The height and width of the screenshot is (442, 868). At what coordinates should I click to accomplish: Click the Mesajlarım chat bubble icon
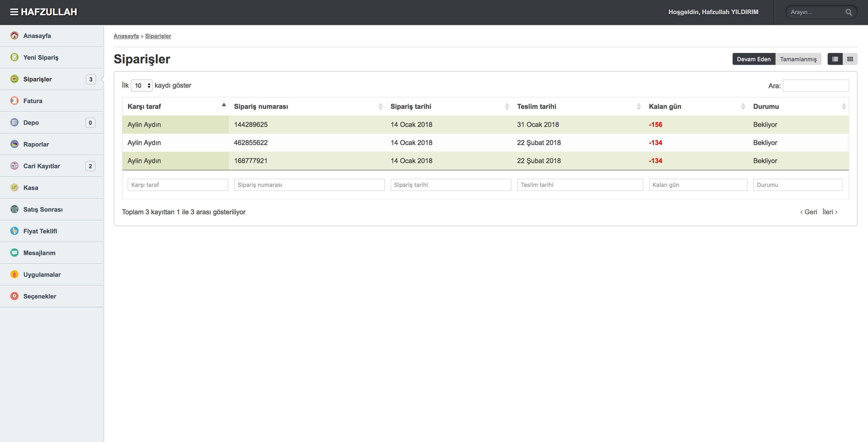[14, 253]
